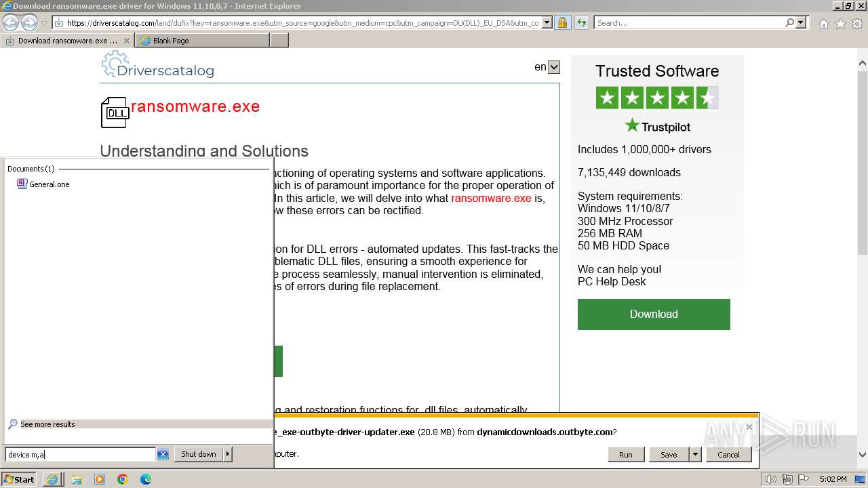Click the 'Includes 1,000,000+ drivers' text
Screen dimensions: 868x488
[644, 149]
